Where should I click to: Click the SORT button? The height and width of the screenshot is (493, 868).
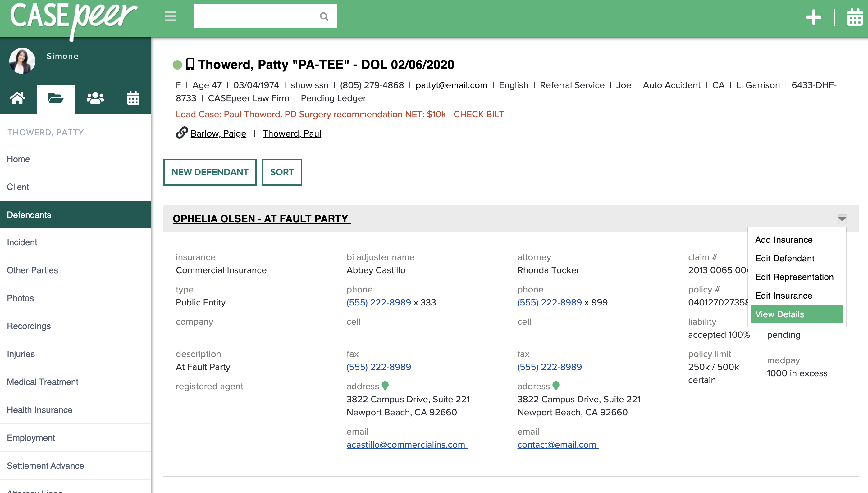pyautogui.click(x=281, y=172)
